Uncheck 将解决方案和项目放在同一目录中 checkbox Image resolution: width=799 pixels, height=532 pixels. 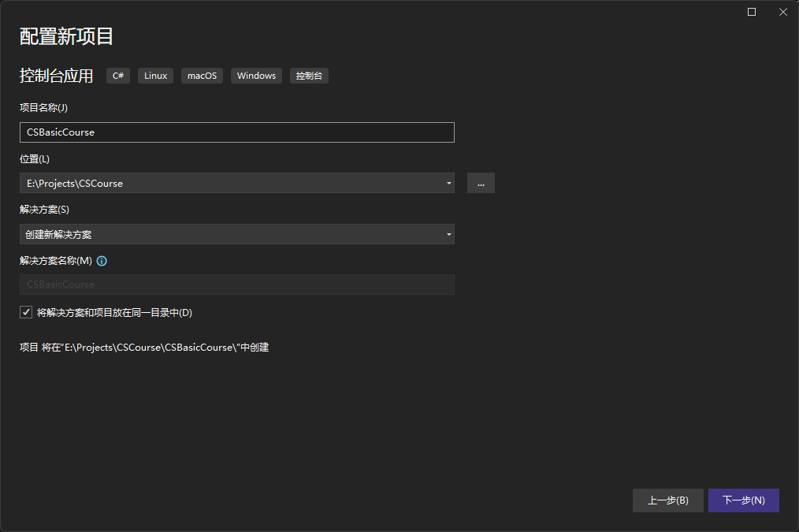[26, 312]
